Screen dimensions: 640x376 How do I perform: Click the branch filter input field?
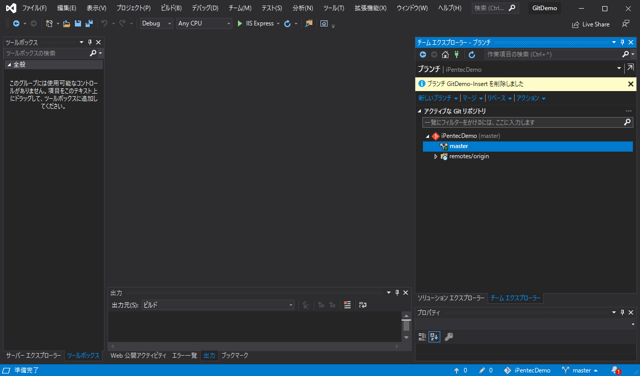(527, 122)
